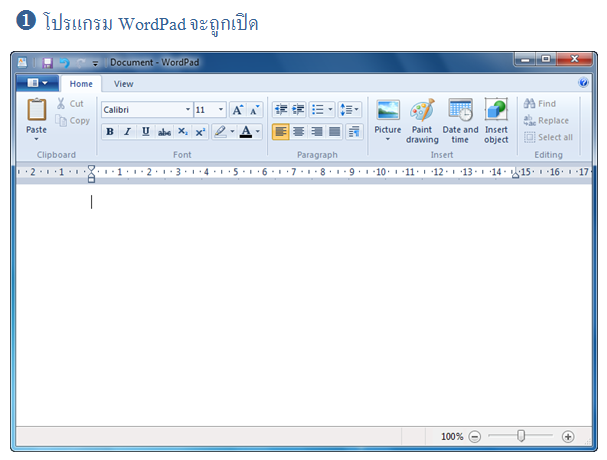Screen dimensions: 607x460
Task: Click the Paste clipboard icon
Action: click(x=36, y=110)
